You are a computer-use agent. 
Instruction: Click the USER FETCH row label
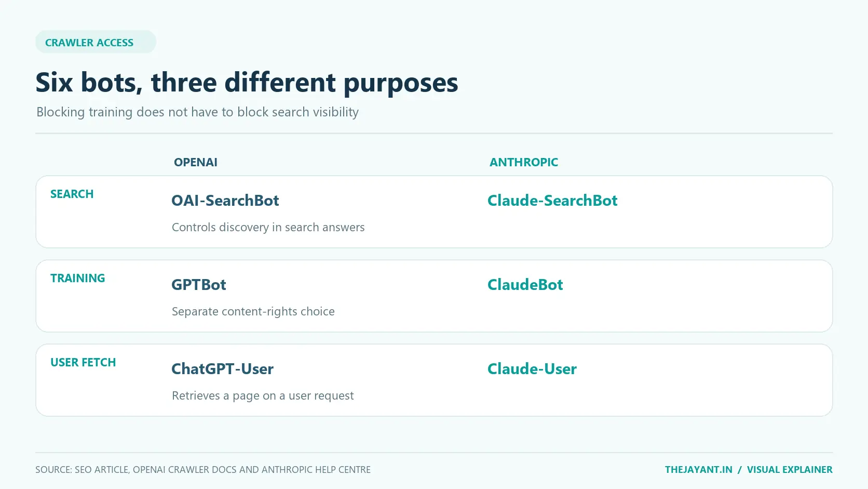click(83, 362)
